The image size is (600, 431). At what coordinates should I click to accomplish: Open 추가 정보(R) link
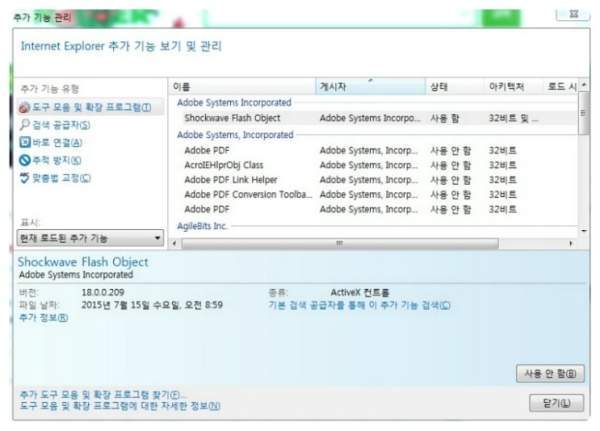pos(44,318)
